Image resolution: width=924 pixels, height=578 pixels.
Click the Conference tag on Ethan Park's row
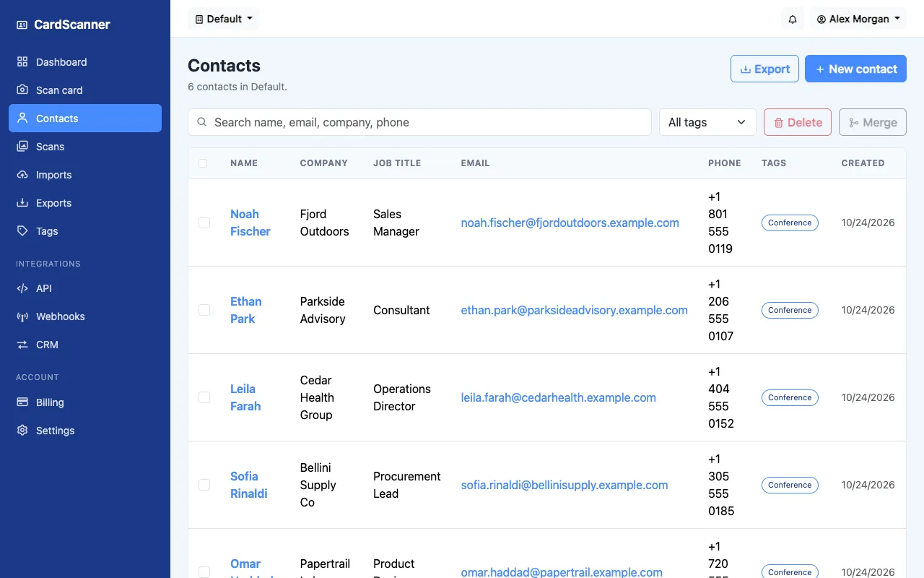790,310
